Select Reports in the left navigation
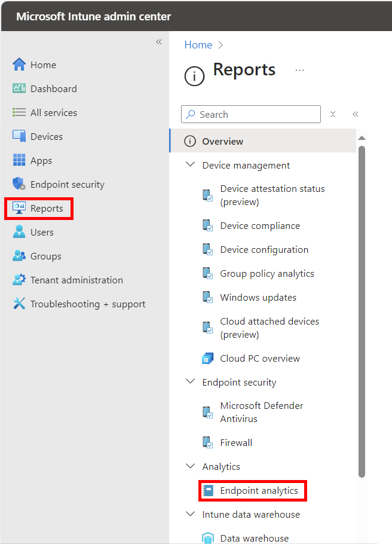Image resolution: width=392 pixels, height=544 pixels. [x=47, y=208]
